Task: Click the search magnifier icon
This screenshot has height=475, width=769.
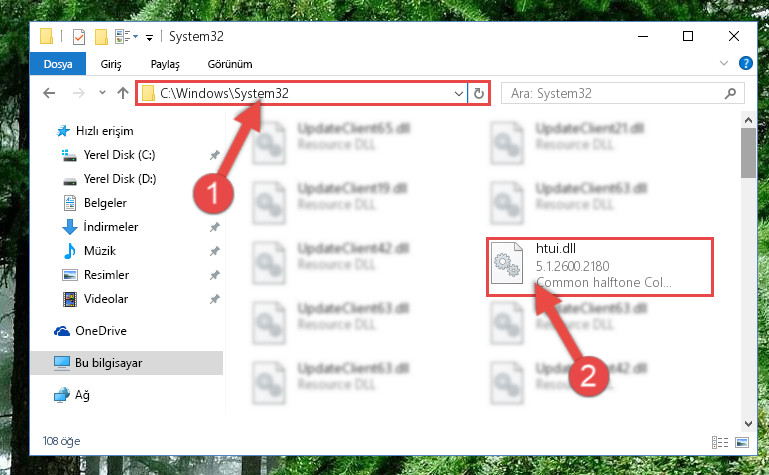Action: [x=730, y=93]
